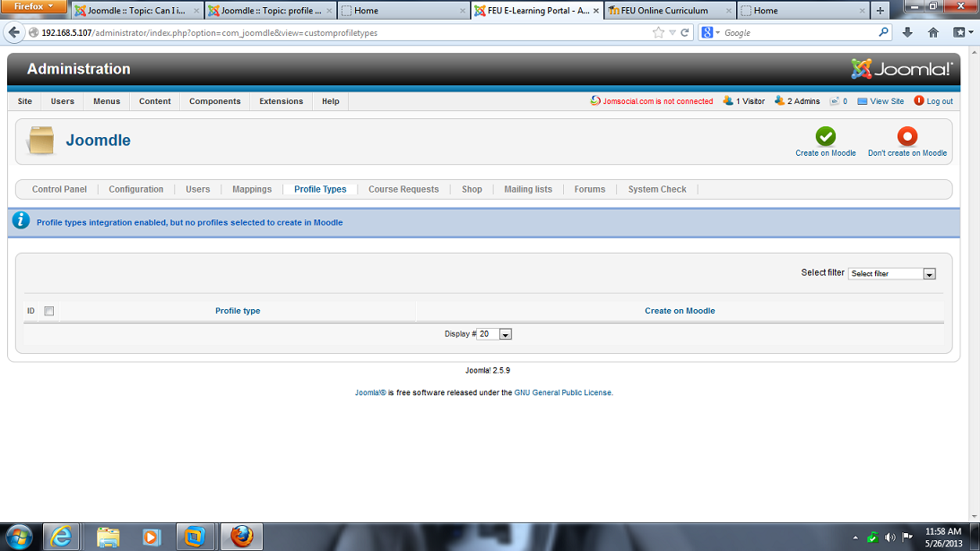Click the View Site icon
The height and width of the screenshot is (551, 980).
[863, 101]
